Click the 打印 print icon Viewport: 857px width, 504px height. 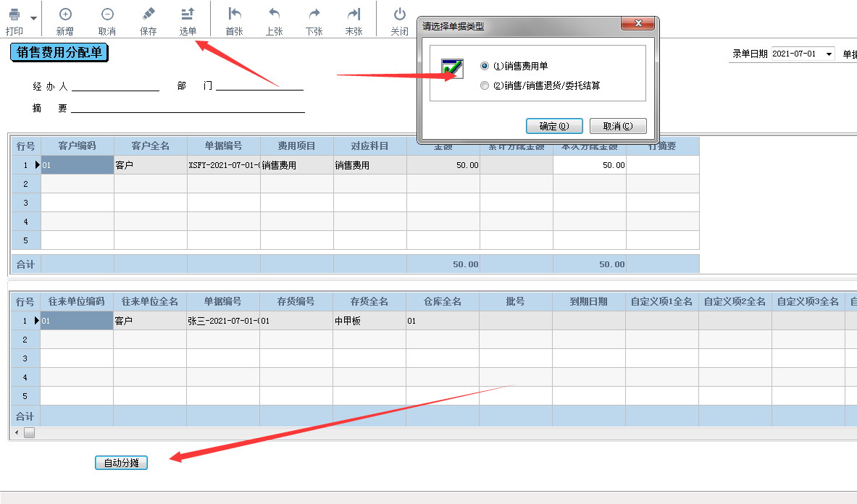click(x=14, y=15)
